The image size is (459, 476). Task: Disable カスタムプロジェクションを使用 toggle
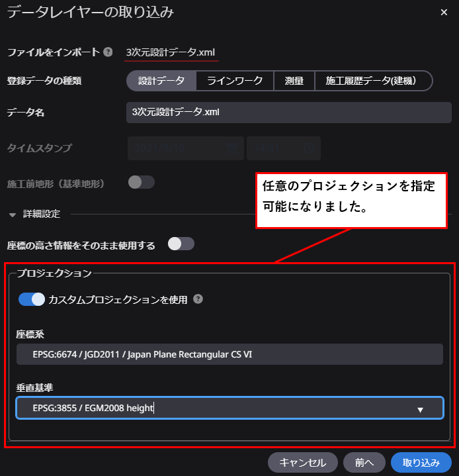(32, 299)
